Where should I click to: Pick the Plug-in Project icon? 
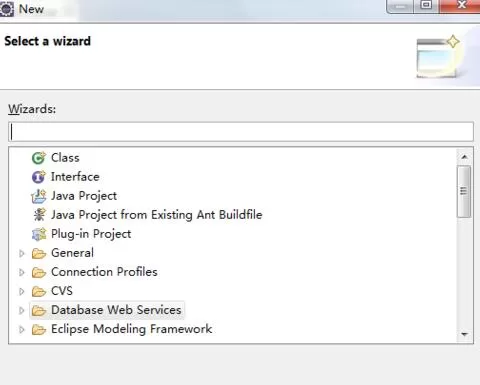click(39, 234)
